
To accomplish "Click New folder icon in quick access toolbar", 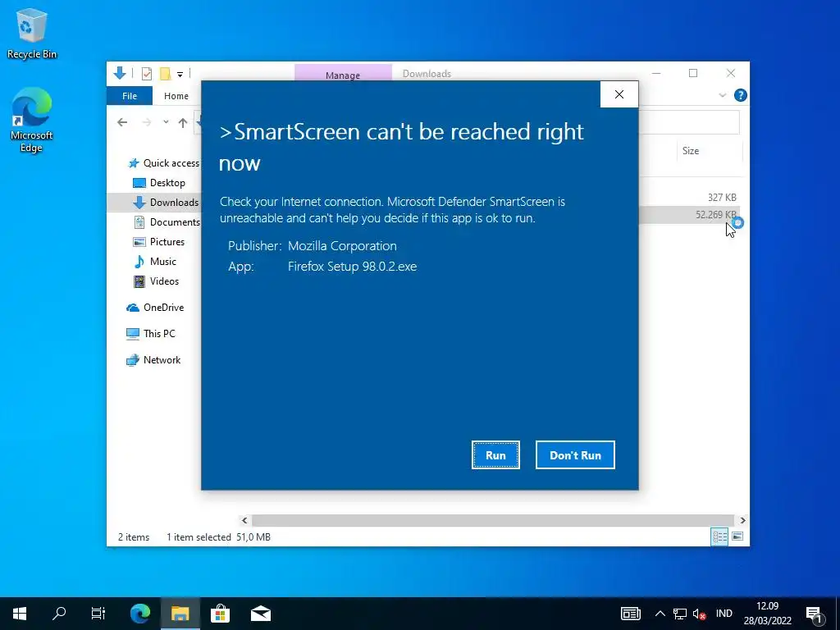I will tap(166, 73).
